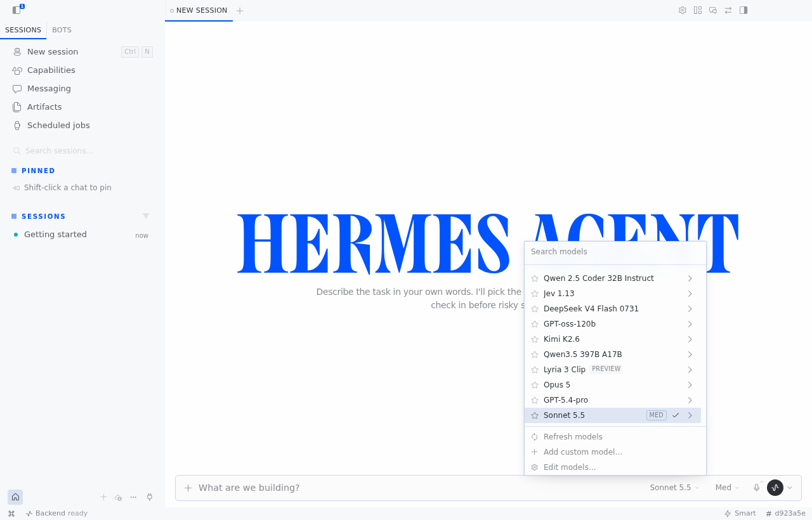Toggle the right side panel icon

click(x=743, y=10)
